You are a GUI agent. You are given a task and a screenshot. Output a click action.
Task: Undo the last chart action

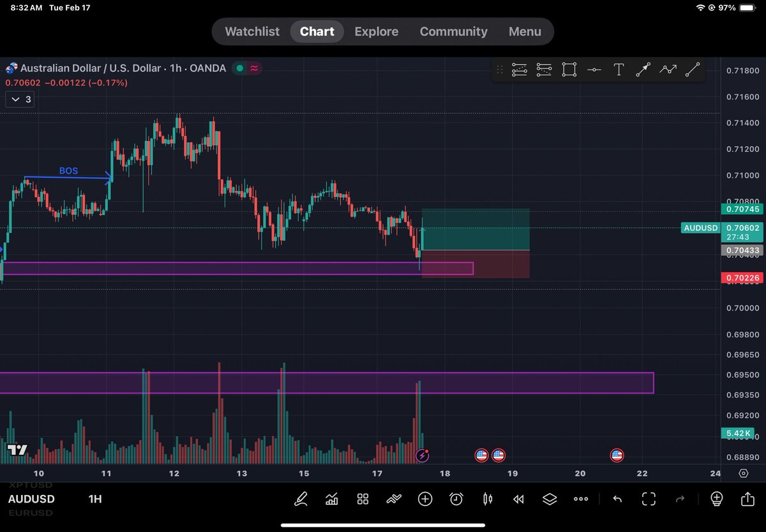tap(617, 499)
